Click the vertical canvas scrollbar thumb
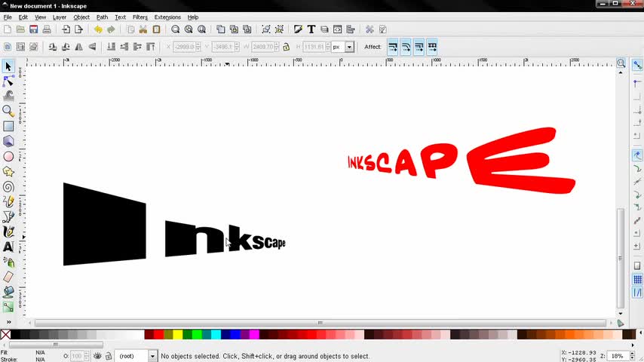This screenshot has width=644, height=362. pyautogui.click(x=620, y=259)
